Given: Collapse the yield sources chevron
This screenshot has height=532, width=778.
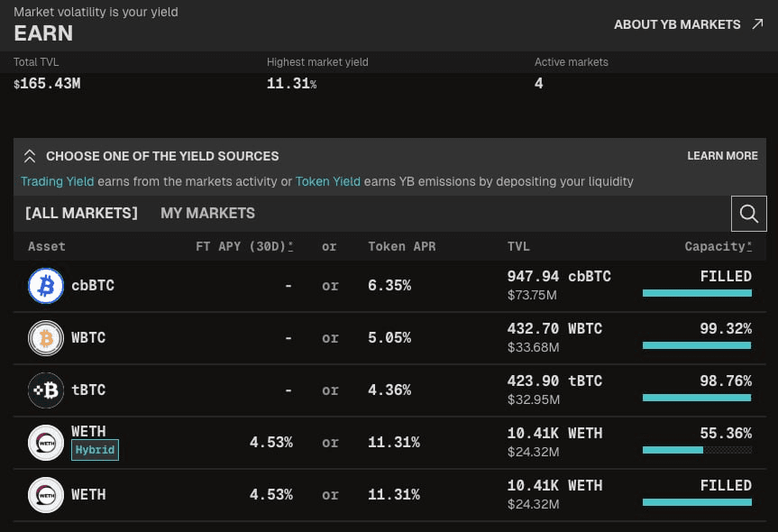Looking at the screenshot, I should tap(30, 156).
